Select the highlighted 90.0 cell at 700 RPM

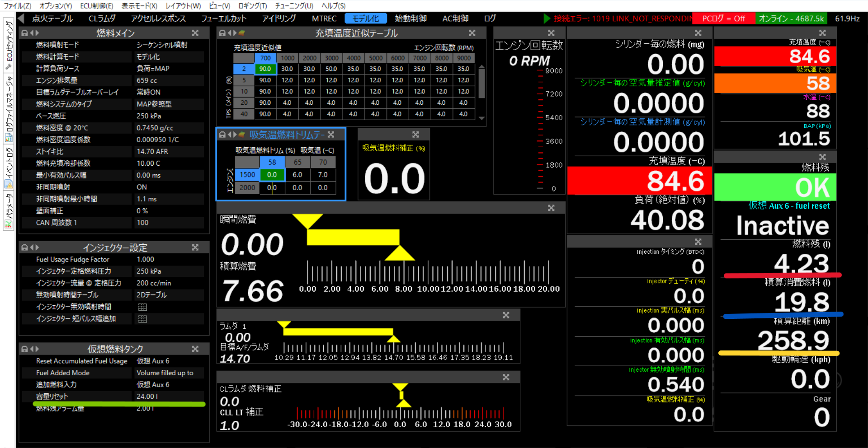tap(265, 69)
